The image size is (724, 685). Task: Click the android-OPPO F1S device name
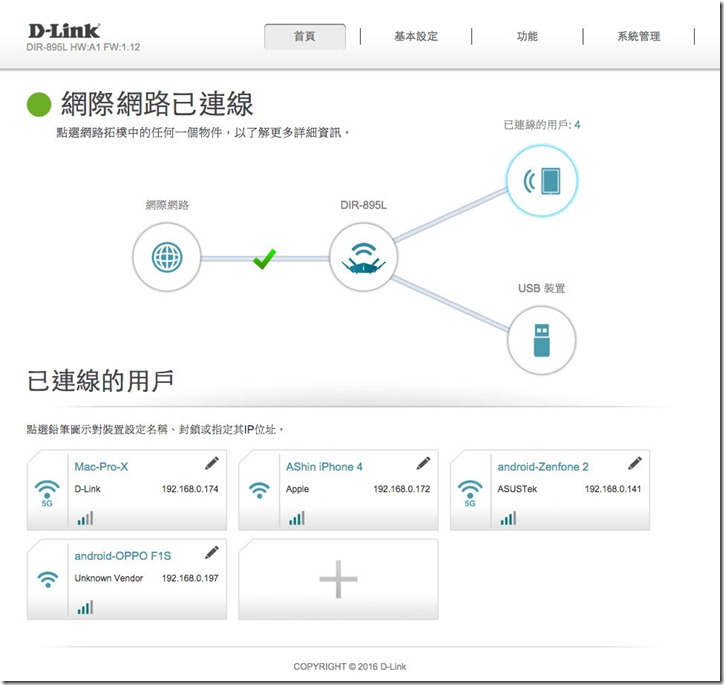123,556
